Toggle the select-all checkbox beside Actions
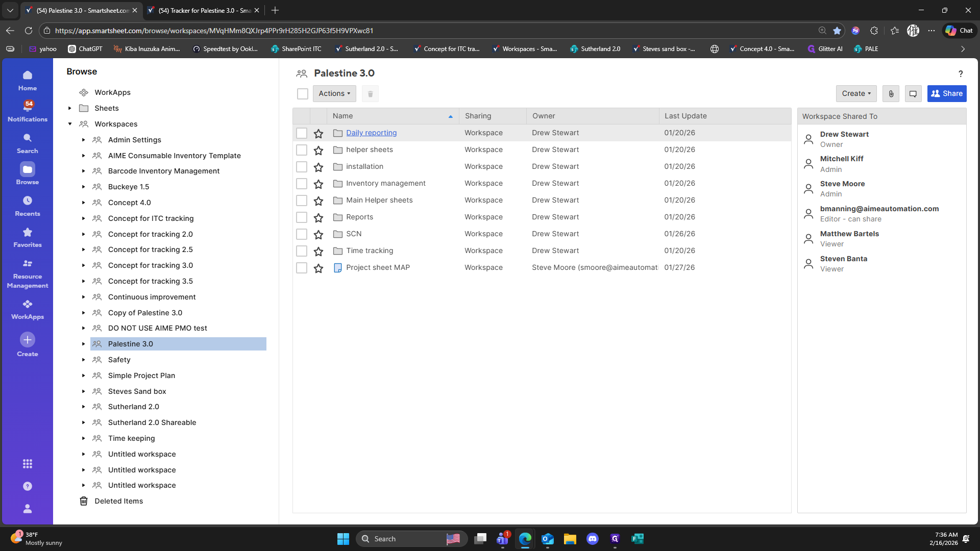The image size is (980, 551). pyautogui.click(x=303, y=94)
